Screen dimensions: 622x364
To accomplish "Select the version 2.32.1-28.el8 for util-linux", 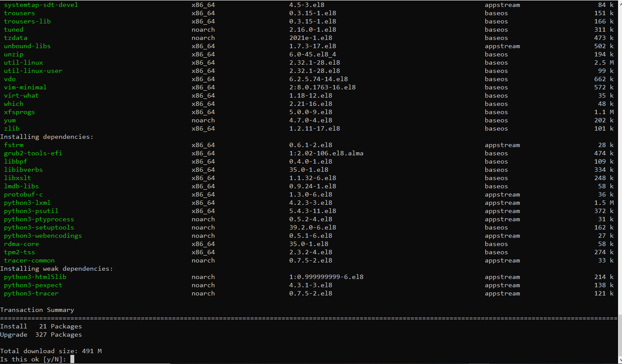I will point(314,62).
